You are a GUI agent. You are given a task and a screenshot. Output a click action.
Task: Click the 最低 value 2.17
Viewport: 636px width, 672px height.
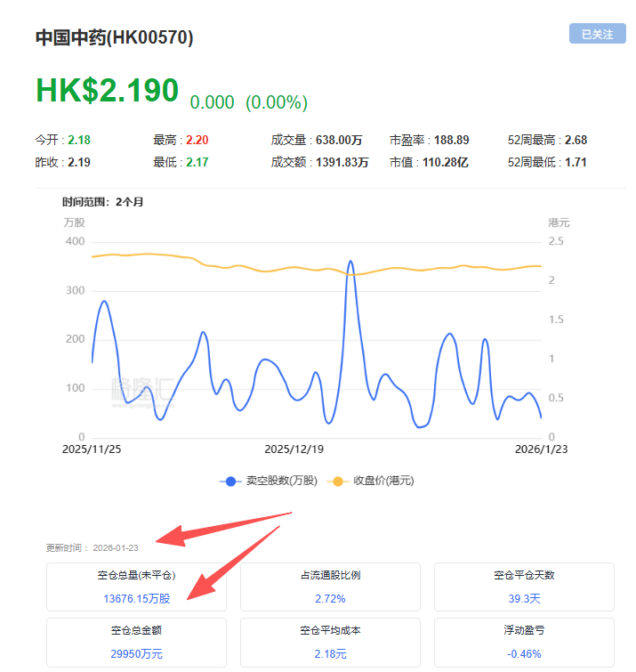(x=197, y=162)
